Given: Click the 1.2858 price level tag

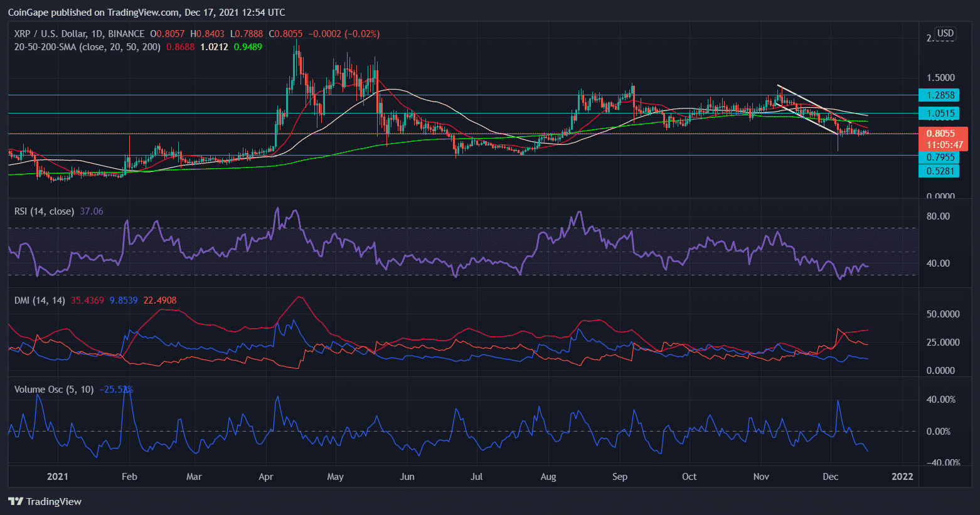Looking at the screenshot, I should (x=939, y=95).
